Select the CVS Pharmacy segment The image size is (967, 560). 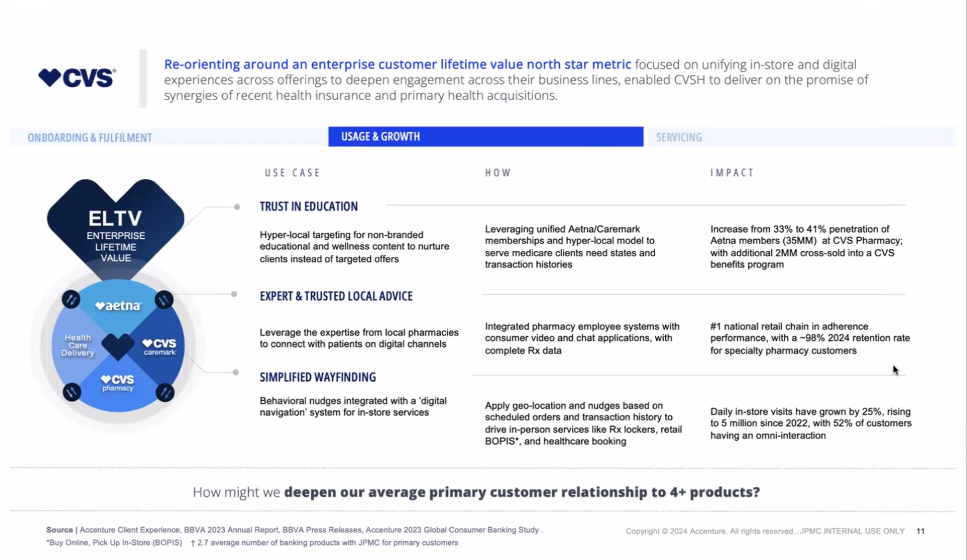(x=117, y=383)
